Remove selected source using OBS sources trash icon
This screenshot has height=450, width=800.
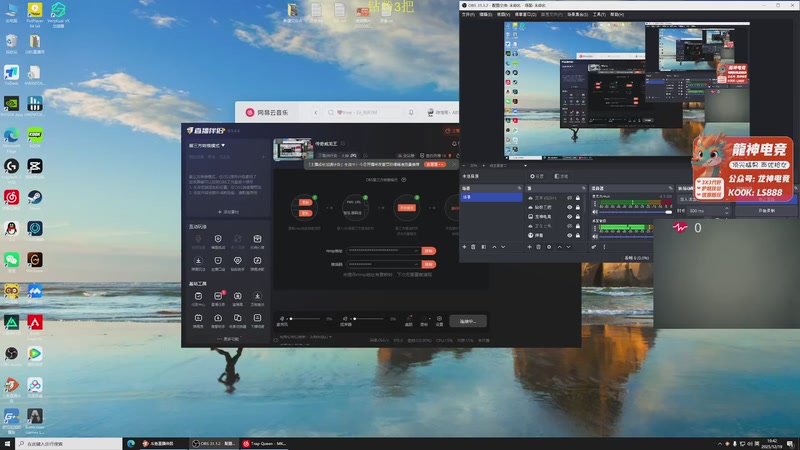click(539, 247)
